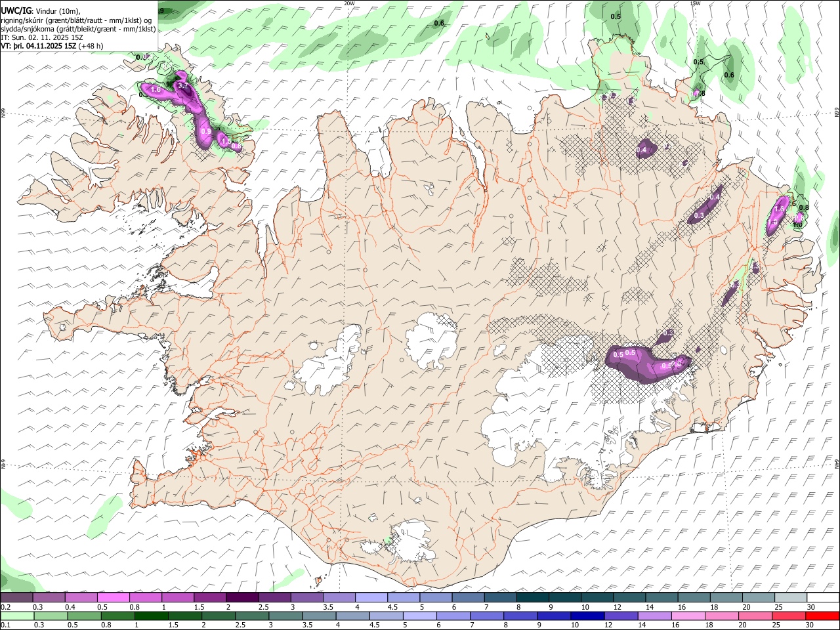Select the upper legend swatch between 1 and 1.5
The image size is (840, 630).
point(177,597)
